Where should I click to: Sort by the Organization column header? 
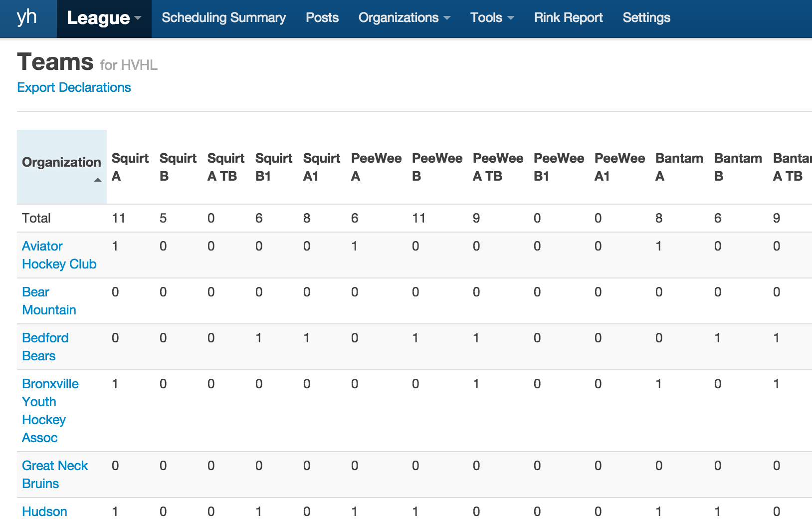coord(61,162)
